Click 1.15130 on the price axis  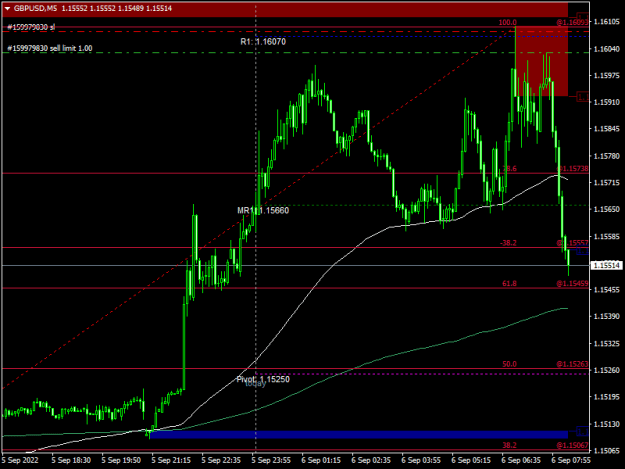(x=607, y=424)
